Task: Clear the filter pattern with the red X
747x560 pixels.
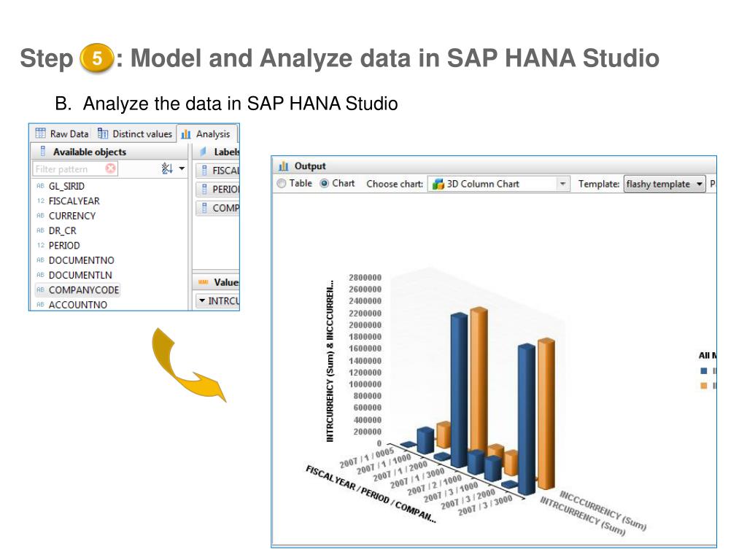Action: tap(111, 168)
